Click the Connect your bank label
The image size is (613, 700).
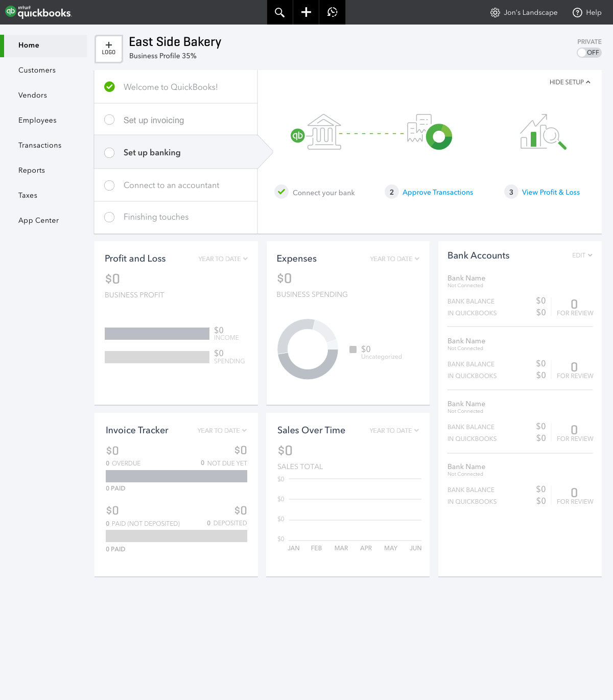(324, 193)
